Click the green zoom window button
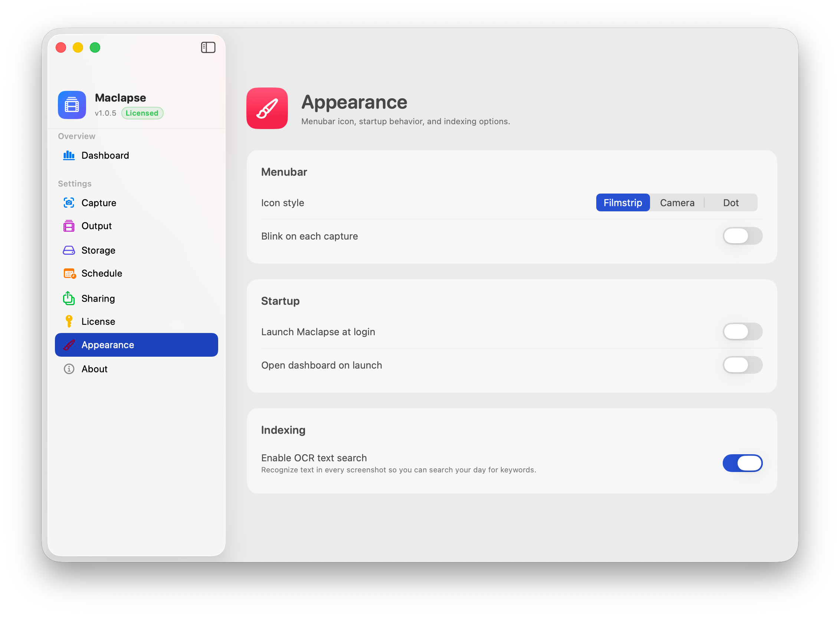This screenshot has height=617, width=840. point(95,47)
